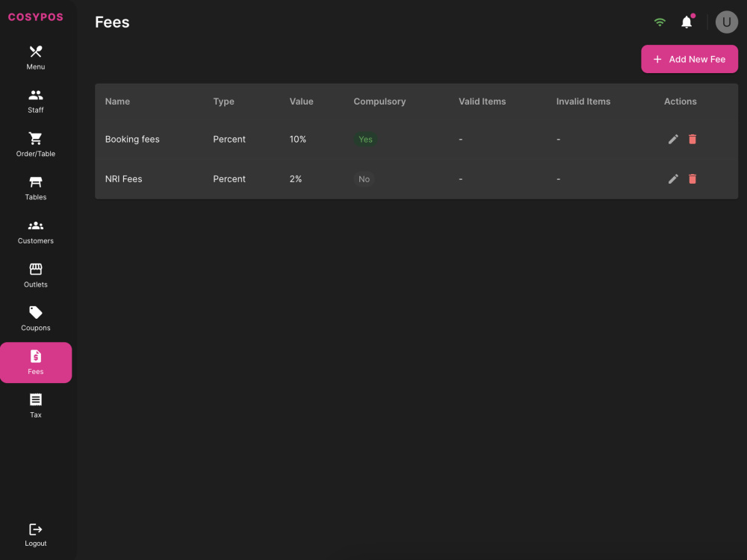This screenshot has width=747, height=560.
Task: Click the Valid Items column header
Action: (482, 102)
